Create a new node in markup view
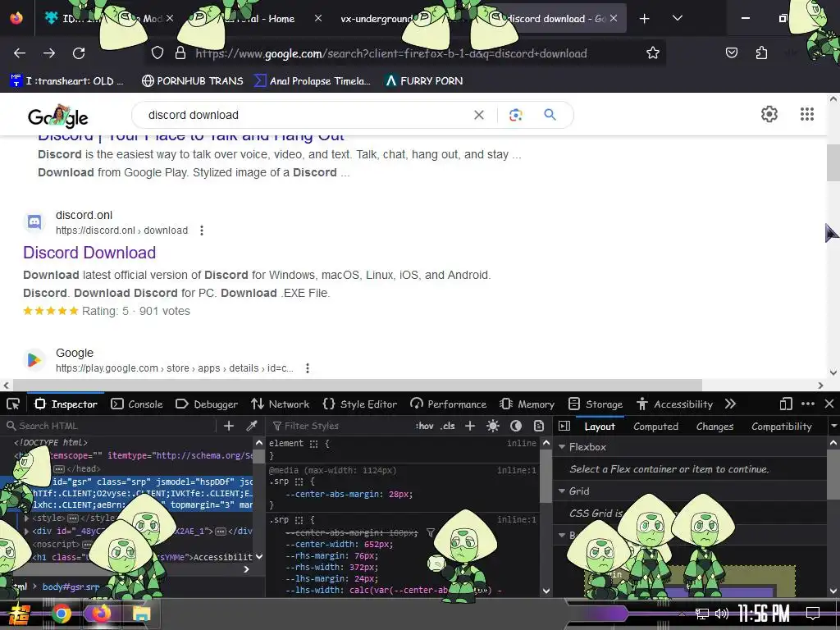 coord(229,426)
